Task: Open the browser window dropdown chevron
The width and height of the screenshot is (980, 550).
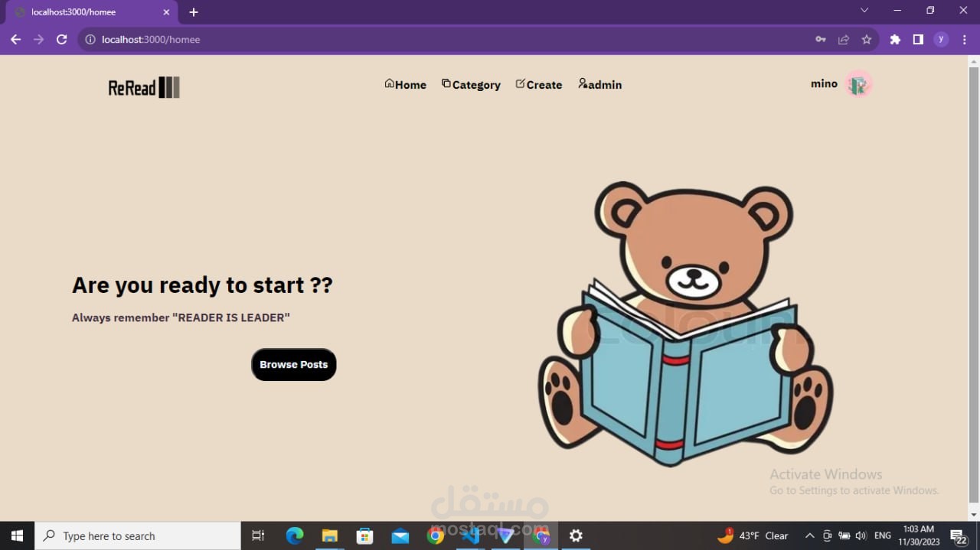Action: pos(864,11)
